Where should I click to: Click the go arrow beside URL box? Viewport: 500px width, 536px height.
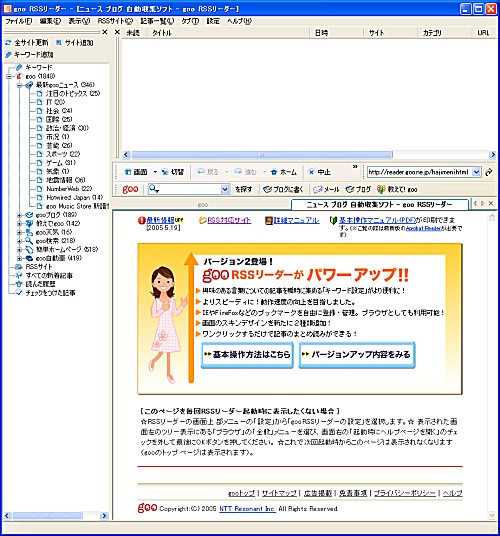tap(489, 172)
